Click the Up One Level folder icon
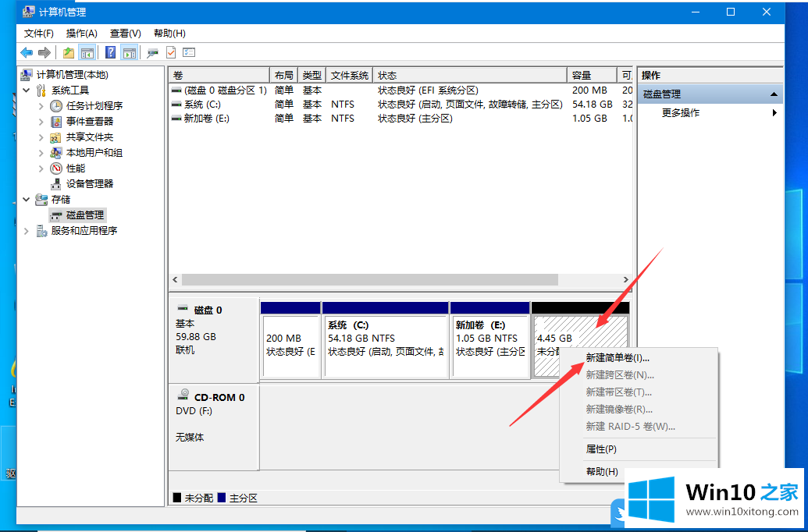 point(69,52)
